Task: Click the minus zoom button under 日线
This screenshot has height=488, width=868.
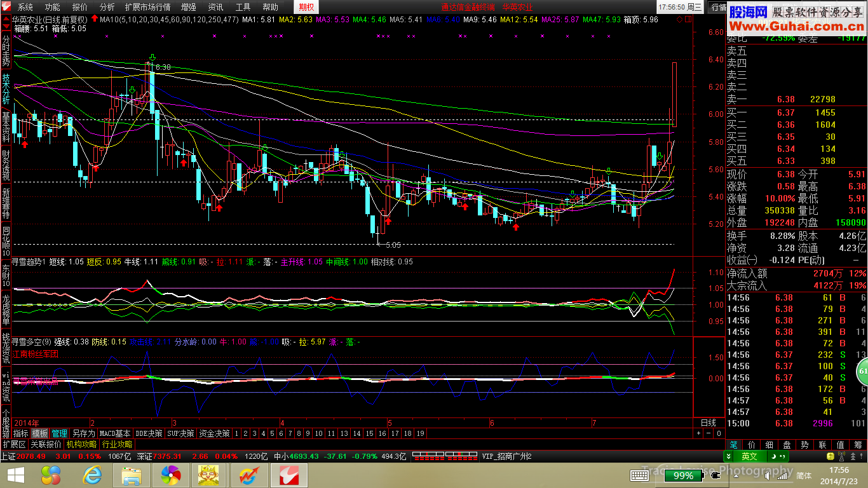Action: point(709,433)
